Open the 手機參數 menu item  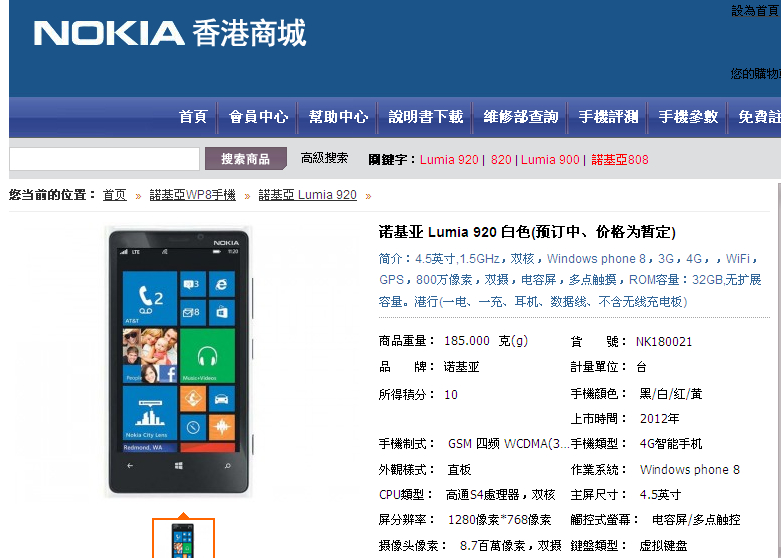pos(688,117)
